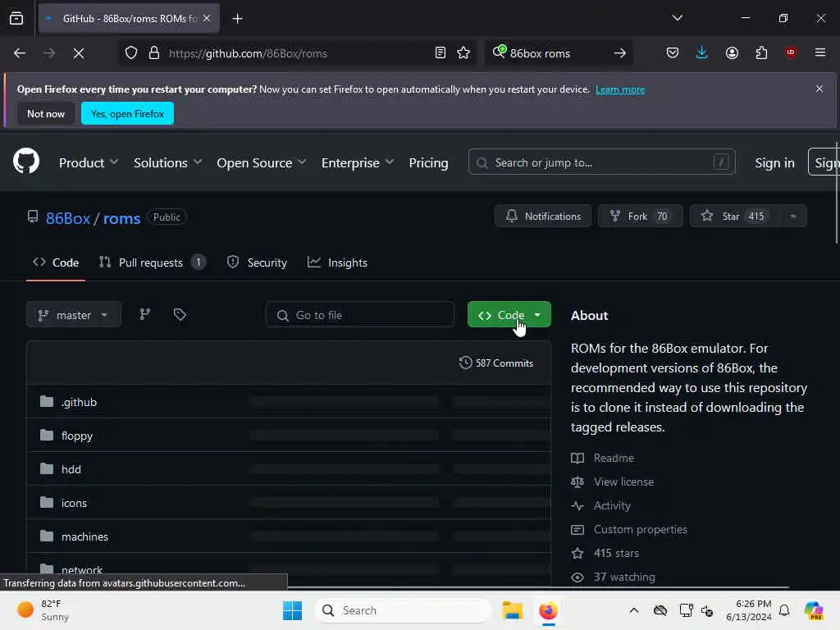Expand the Open Source menu

tap(262, 163)
